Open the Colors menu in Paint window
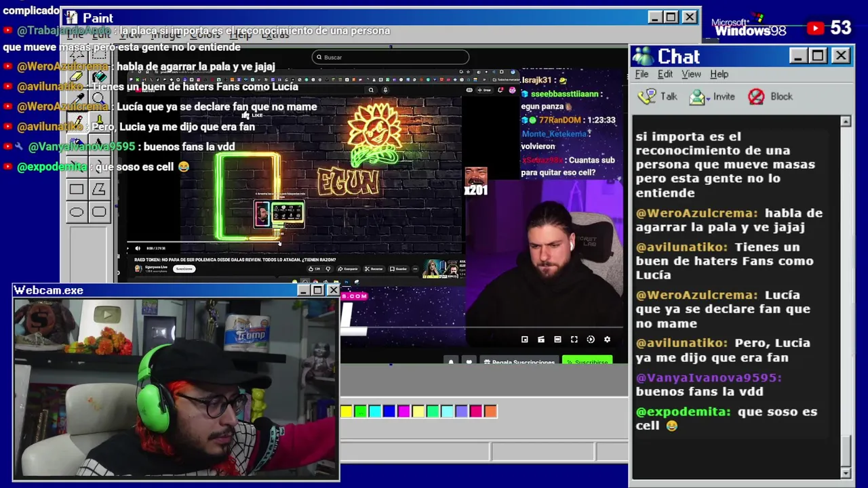The image size is (868, 488). pos(205,35)
